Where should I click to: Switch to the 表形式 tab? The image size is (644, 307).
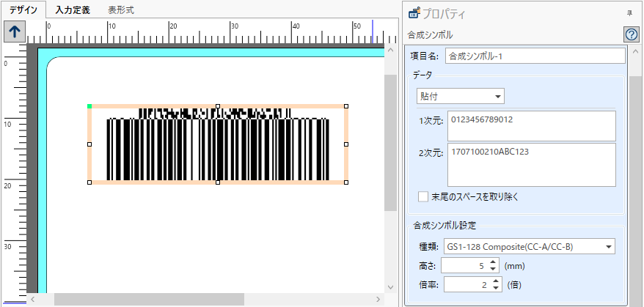(121, 10)
